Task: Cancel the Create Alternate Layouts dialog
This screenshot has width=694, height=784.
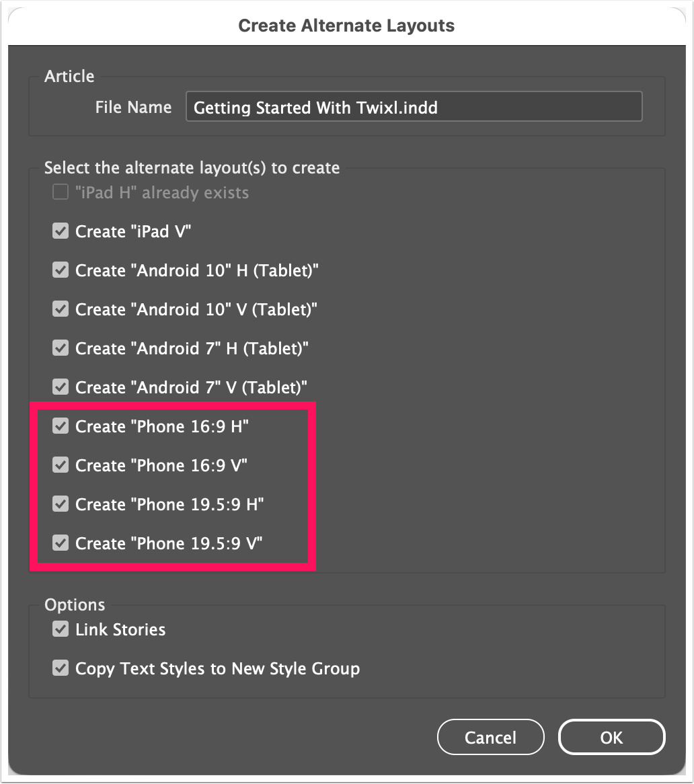Action: click(490, 737)
